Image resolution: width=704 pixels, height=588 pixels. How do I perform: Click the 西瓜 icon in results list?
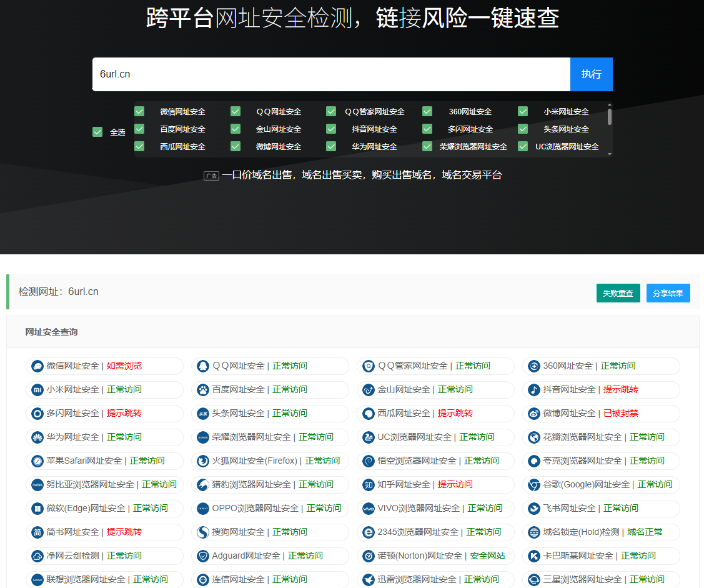[x=369, y=414]
